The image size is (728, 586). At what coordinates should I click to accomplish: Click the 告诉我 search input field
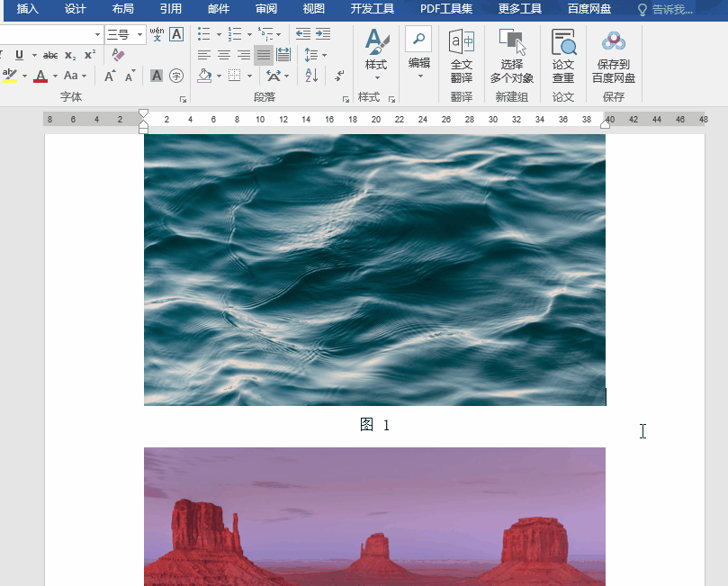pos(671,9)
